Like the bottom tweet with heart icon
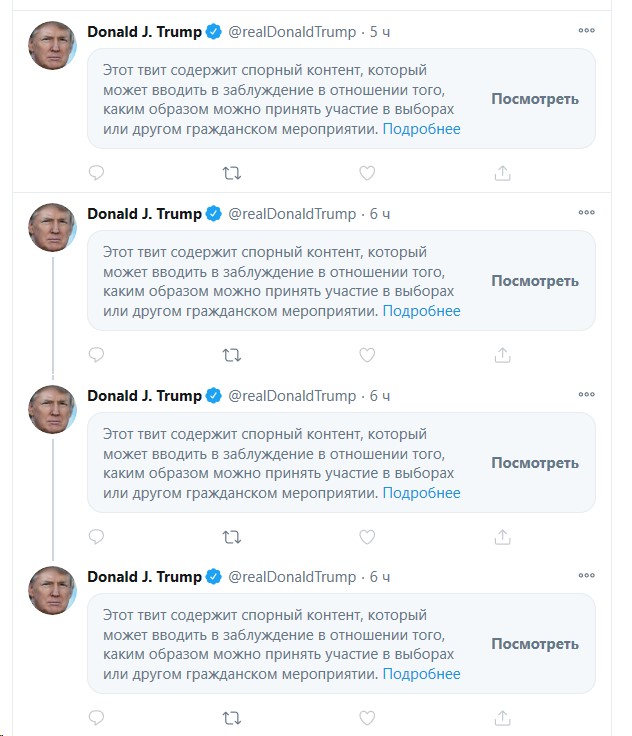The height and width of the screenshot is (736, 632). click(x=367, y=718)
